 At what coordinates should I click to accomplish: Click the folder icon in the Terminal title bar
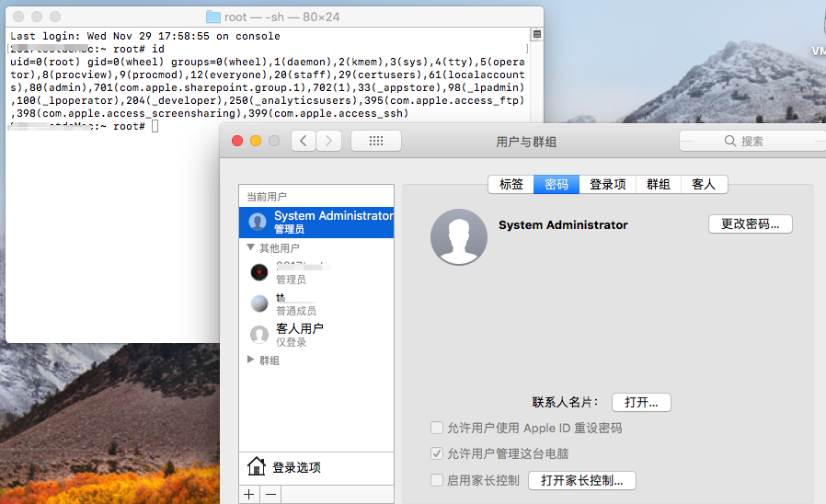click(213, 17)
